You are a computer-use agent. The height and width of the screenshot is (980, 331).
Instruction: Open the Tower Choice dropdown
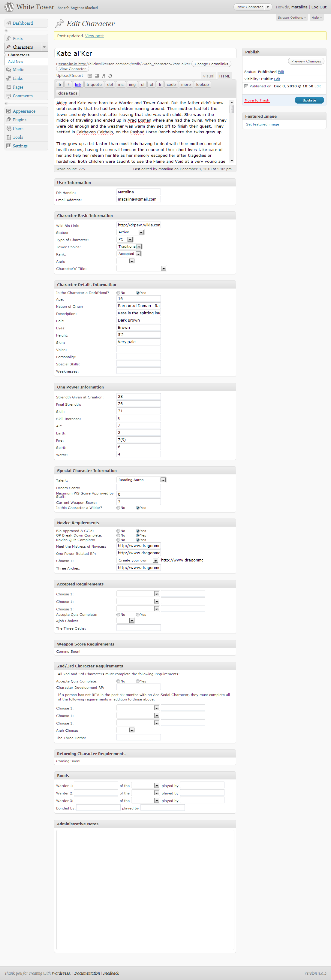click(x=129, y=247)
